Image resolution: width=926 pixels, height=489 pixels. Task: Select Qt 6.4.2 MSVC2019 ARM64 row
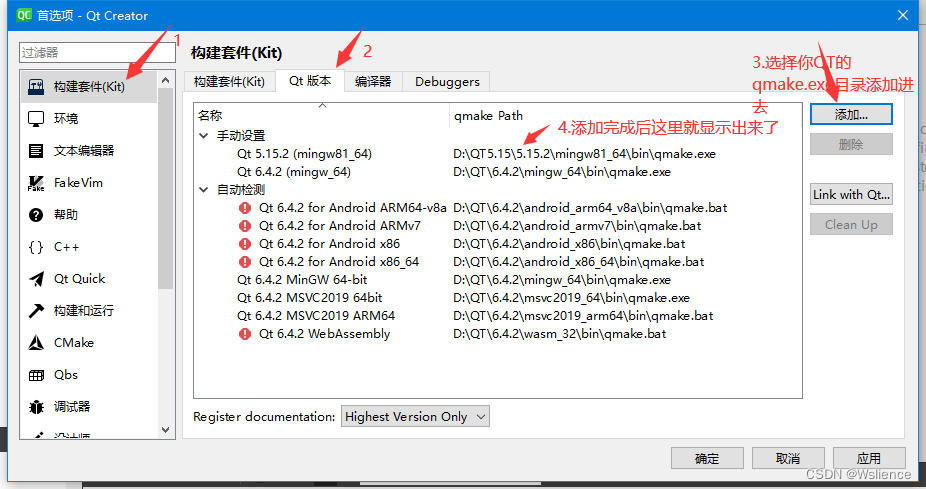pos(497,316)
